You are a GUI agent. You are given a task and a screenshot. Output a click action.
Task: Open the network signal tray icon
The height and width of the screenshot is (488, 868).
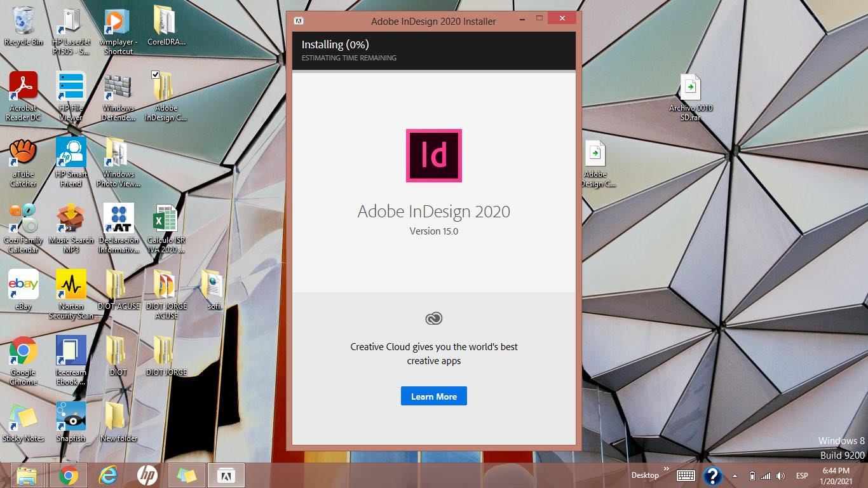click(x=766, y=475)
